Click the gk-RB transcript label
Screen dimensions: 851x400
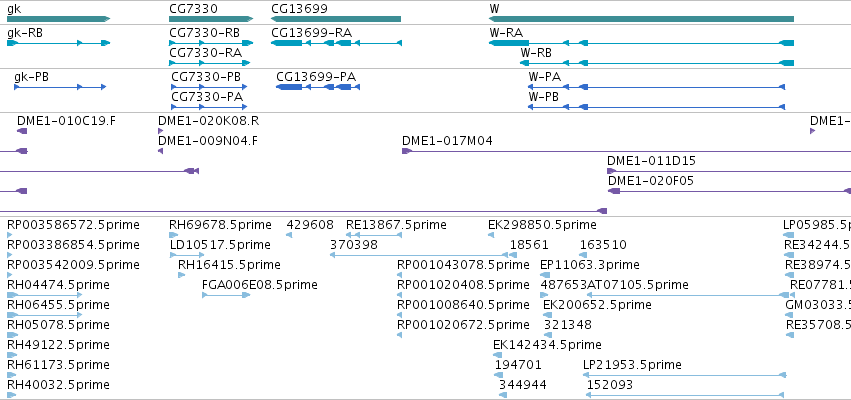(x=25, y=33)
